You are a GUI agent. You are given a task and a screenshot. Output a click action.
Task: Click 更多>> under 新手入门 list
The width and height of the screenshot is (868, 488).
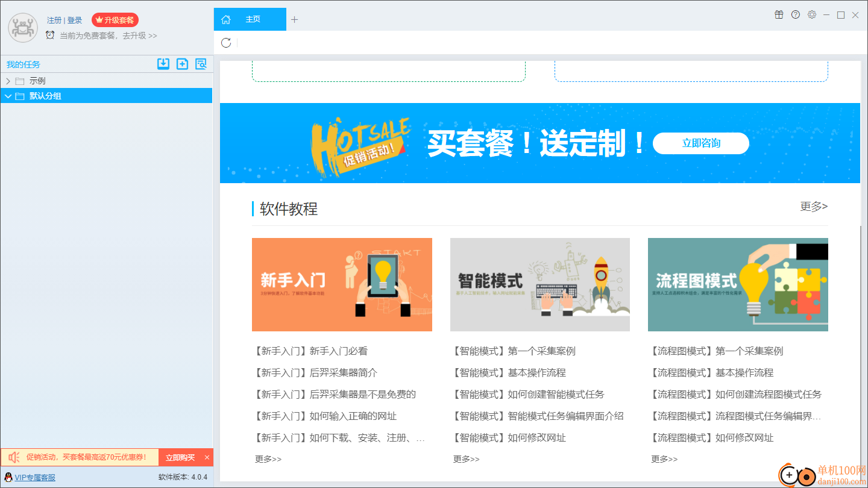click(x=268, y=459)
